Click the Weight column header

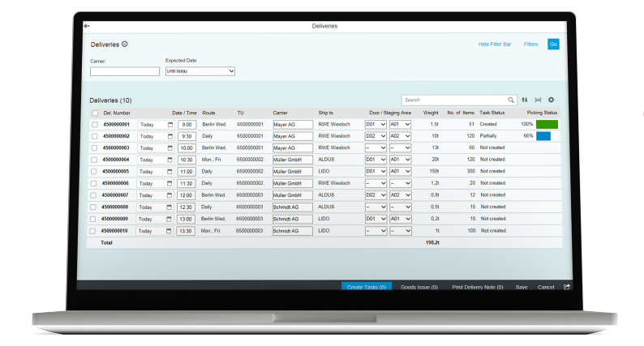(431, 113)
